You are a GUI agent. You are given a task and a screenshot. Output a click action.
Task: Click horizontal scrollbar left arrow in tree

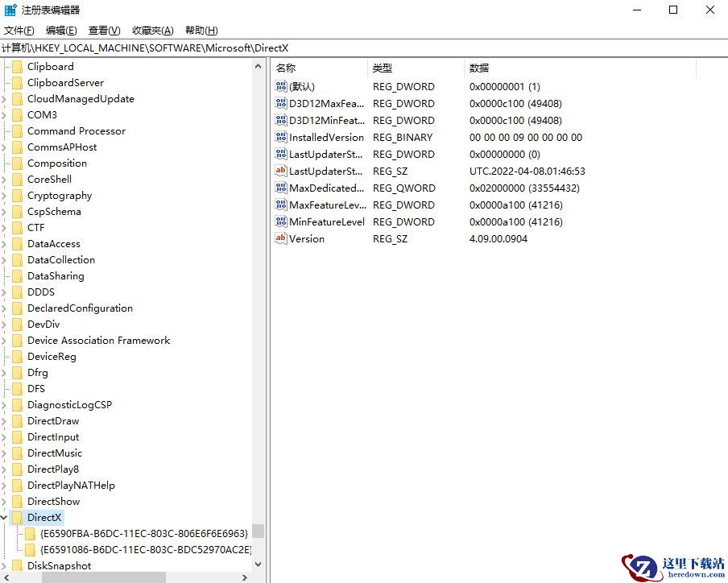click(6, 577)
